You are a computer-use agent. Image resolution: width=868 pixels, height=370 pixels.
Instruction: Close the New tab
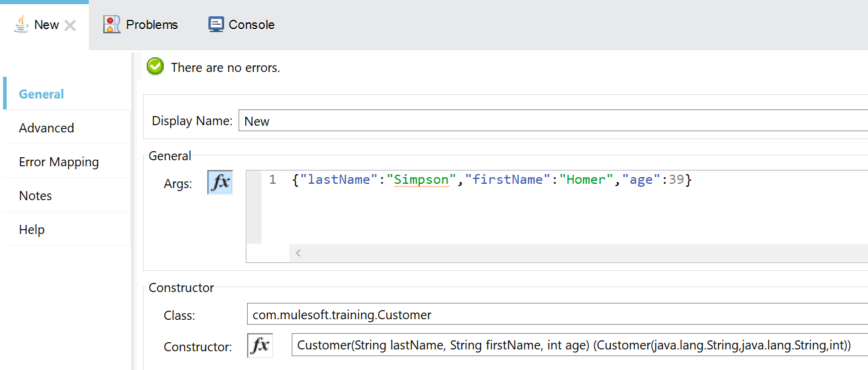[x=70, y=25]
